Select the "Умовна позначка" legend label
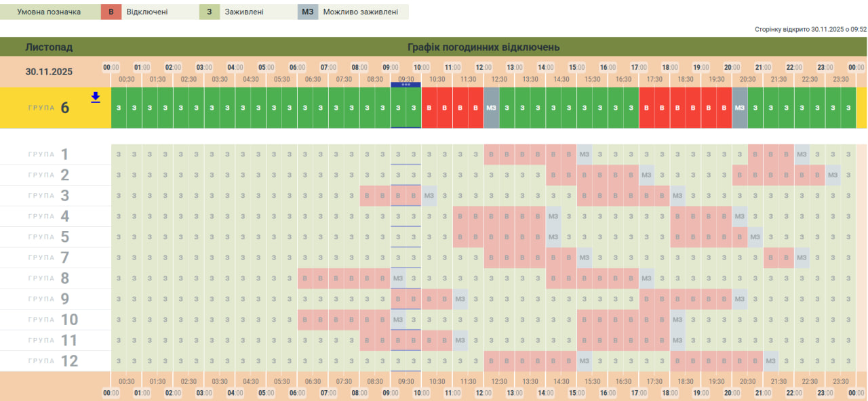Image resolution: width=868 pixels, height=401 pixels. 49,12
